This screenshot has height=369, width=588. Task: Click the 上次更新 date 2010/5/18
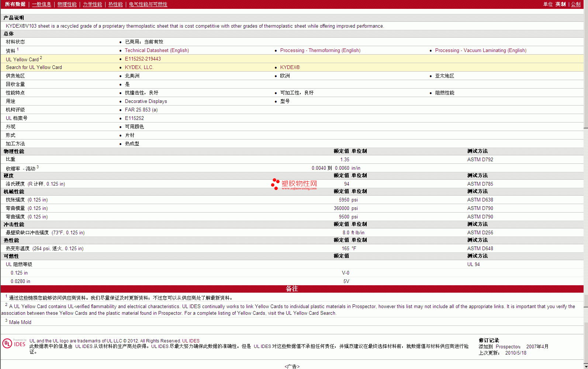coord(516,353)
